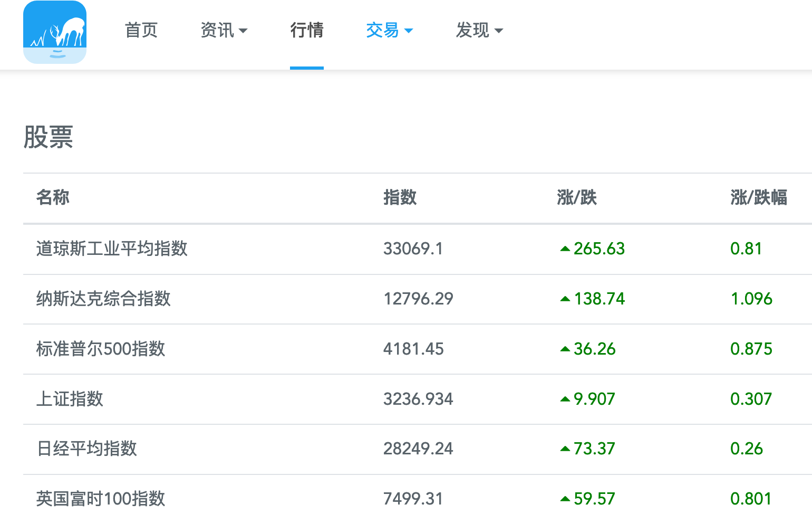Click the up arrow beside 138.74
Viewport: 812px width, 514px height.
(565, 299)
